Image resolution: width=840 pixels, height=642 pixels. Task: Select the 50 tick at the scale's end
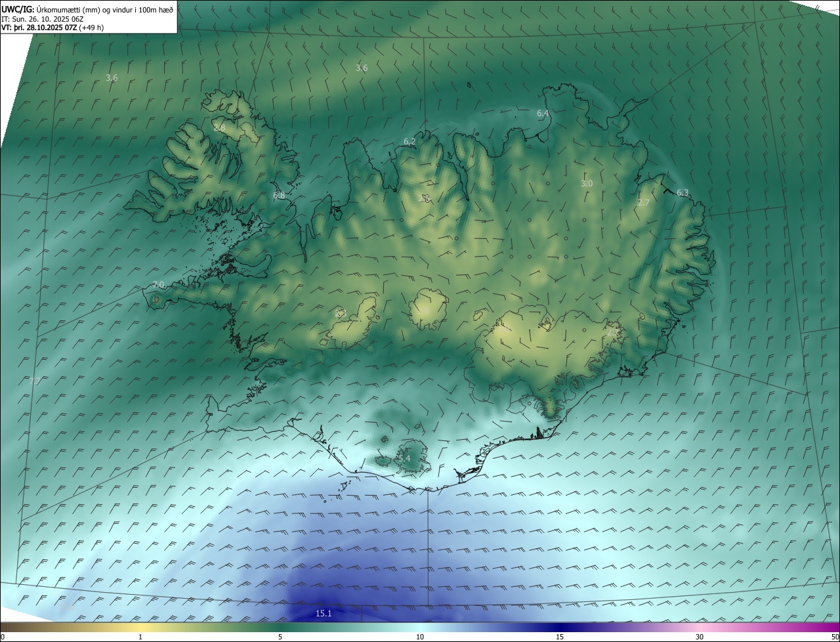[835, 637]
